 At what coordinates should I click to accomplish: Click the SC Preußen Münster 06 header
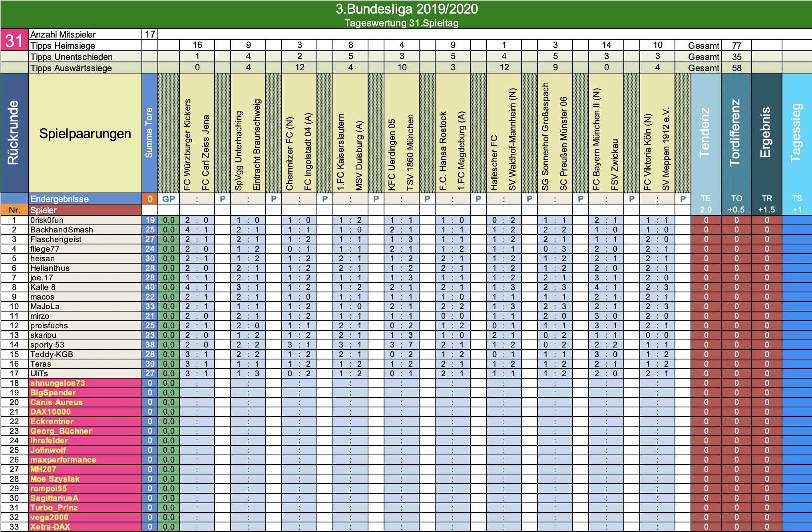563,144
